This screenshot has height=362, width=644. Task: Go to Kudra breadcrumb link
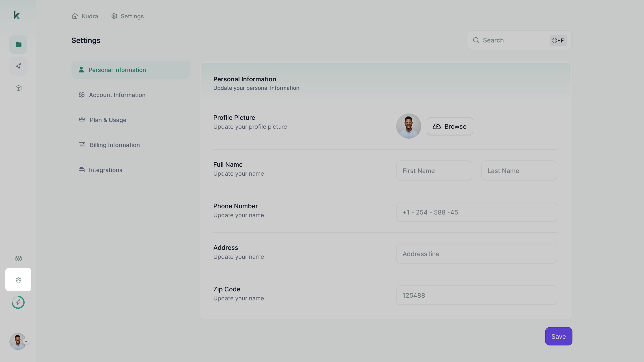[90, 16]
